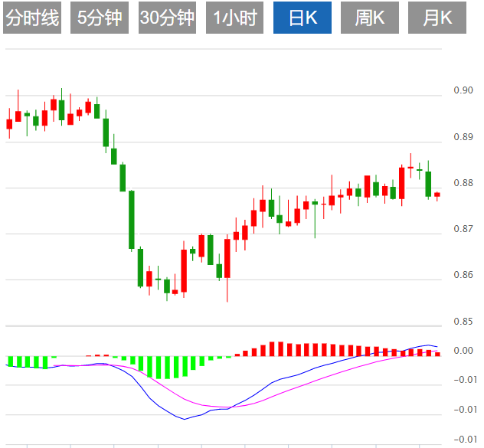Screen dimensions: 484x448
Task: Select the 30分钟 interval tab
Action: 167,18
